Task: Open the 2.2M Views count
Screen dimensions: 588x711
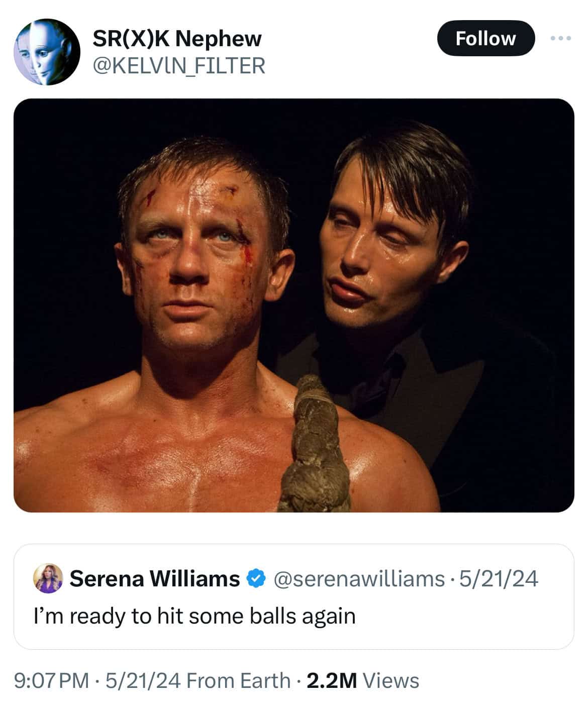Action: (x=362, y=681)
